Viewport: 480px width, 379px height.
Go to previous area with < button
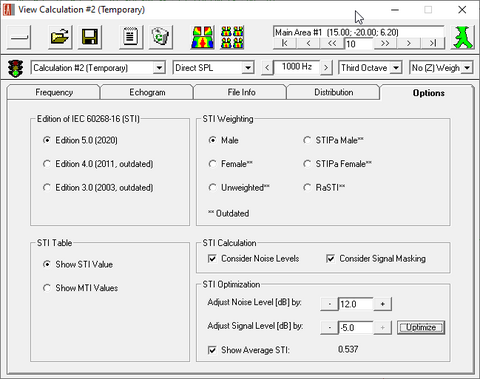(x=308, y=43)
